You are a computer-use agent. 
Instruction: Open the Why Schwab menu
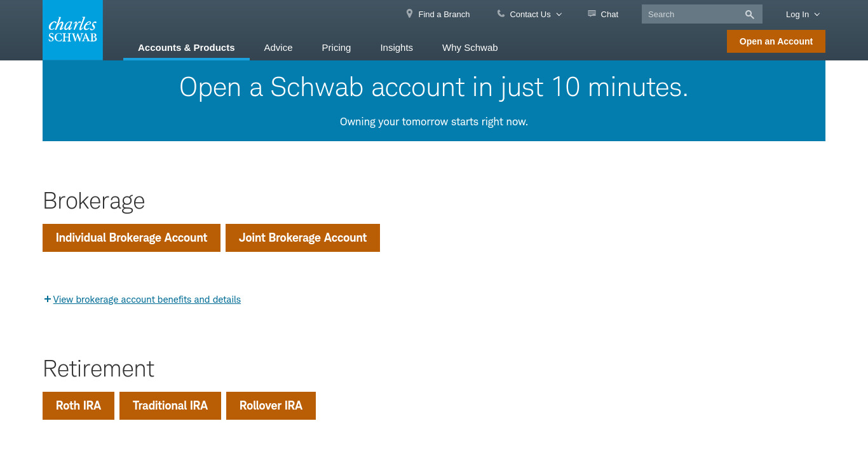(470, 47)
